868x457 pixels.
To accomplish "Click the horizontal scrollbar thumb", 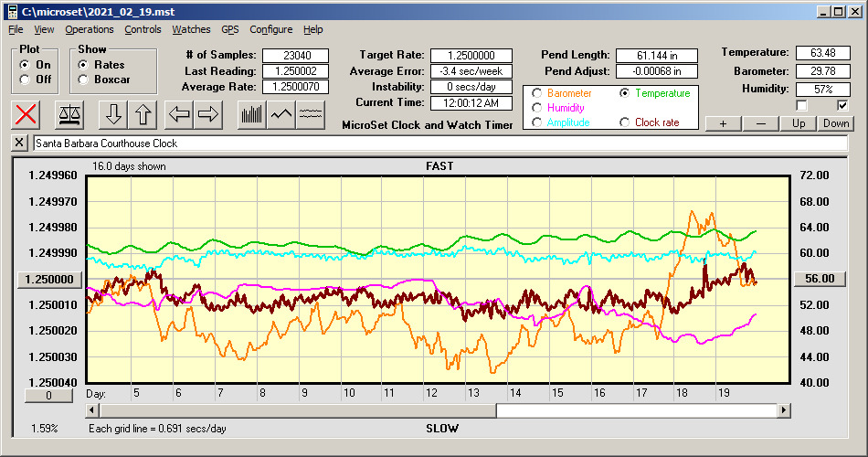I will click(298, 410).
